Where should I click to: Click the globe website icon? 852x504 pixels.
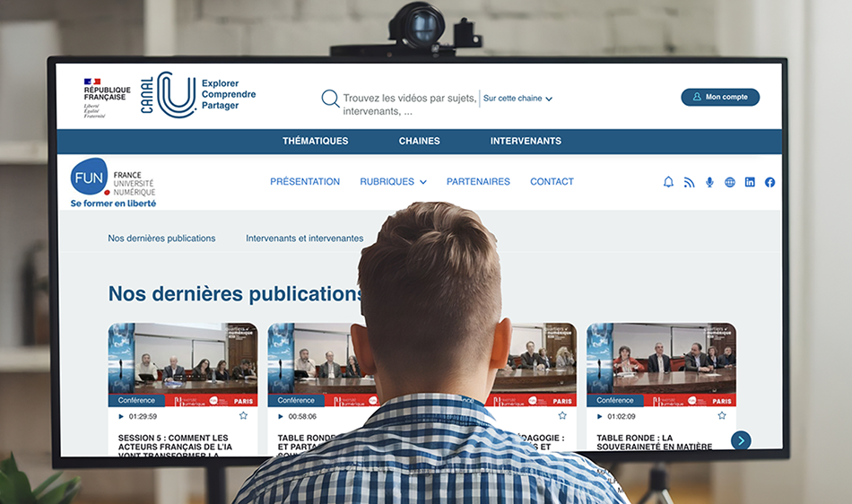(730, 182)
